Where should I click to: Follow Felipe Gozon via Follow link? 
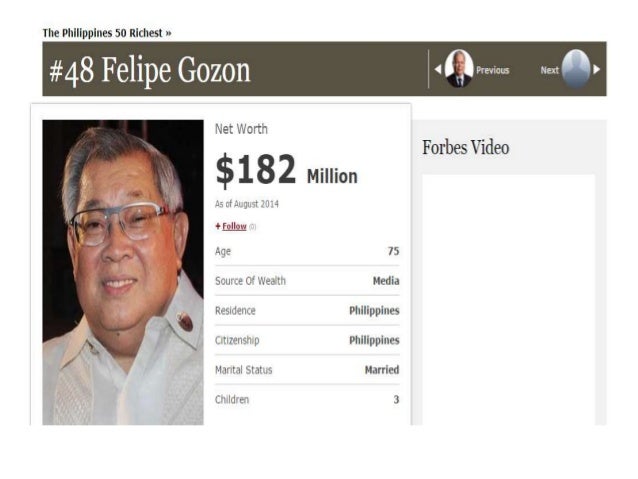click(x=234, y=226)
